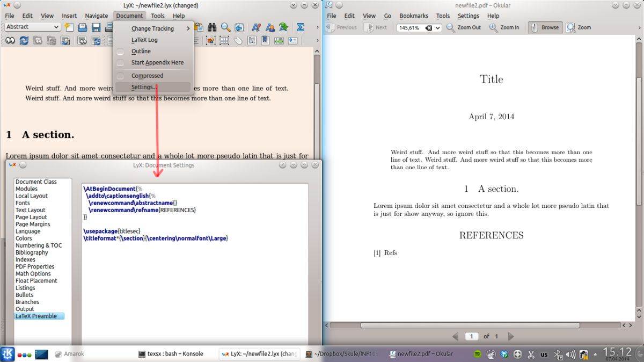Click the Okular page number field
The image size is (644, 362).
471,336
